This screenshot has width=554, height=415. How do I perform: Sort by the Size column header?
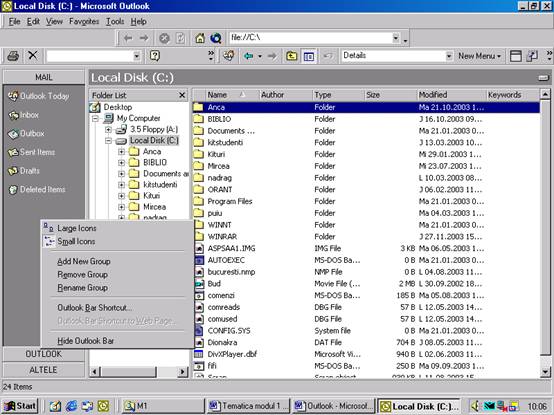click(390, 95)
